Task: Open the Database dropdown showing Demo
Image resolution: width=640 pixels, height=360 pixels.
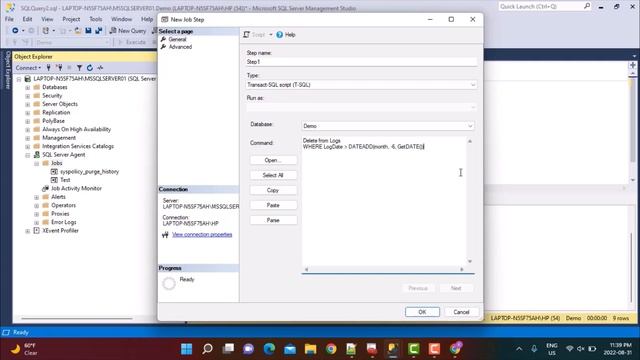Action: [388, 126]
